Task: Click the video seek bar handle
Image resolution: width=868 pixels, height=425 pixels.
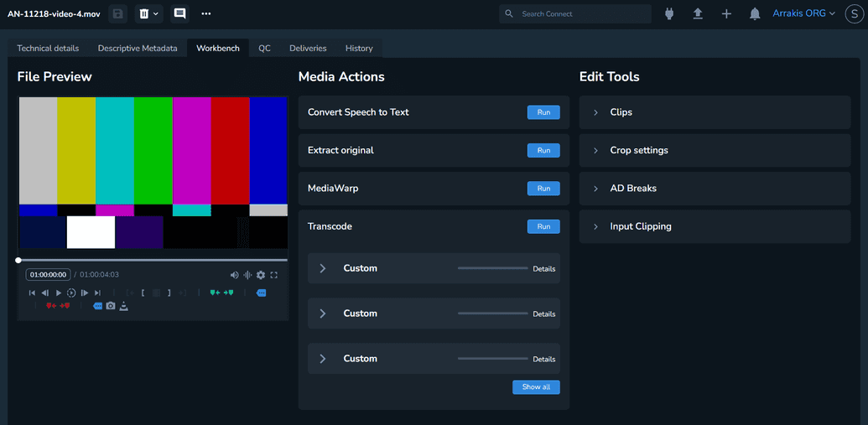Action: pyautogui.click(x=18, y=260)
